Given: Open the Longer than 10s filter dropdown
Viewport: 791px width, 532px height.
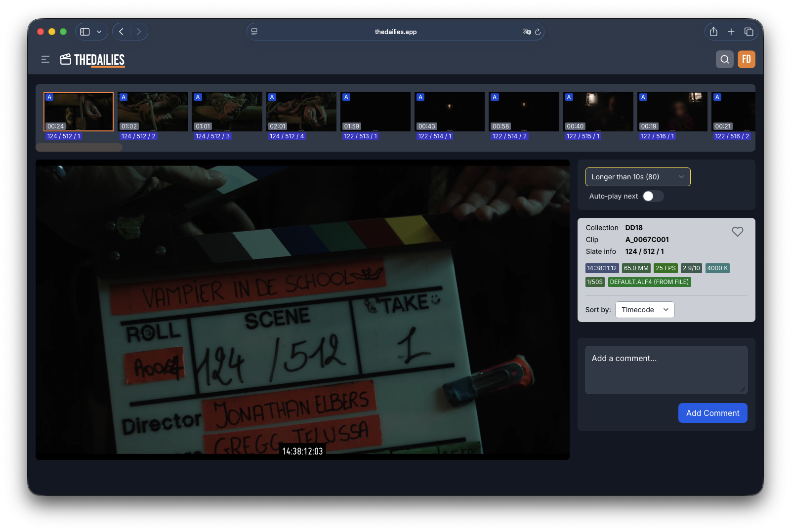Looking at the screenshot, I should 638,177.
